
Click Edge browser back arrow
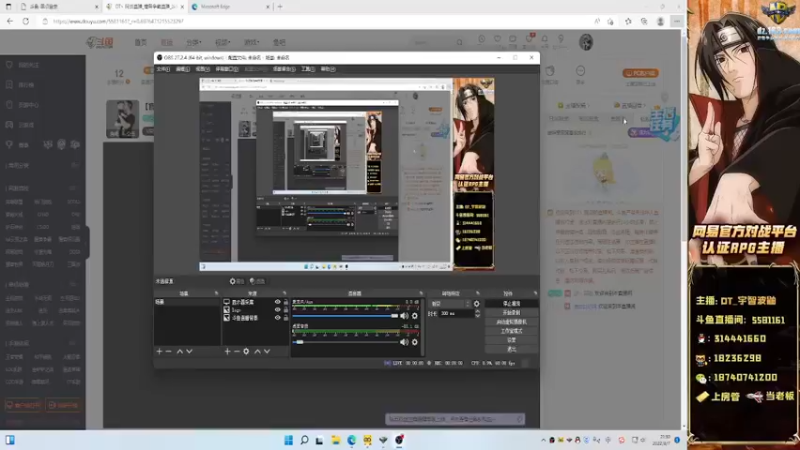click(x=10, y=21)
